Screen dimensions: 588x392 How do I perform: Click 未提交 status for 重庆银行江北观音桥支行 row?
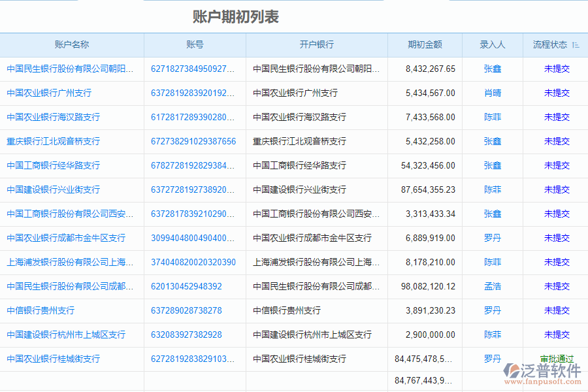tap(556, 141)
